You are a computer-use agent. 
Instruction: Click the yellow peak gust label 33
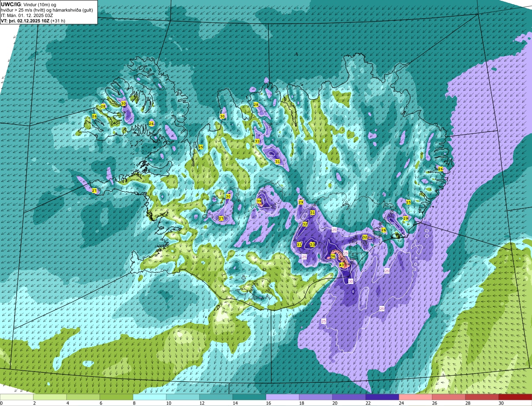click(x=312, y=245)
